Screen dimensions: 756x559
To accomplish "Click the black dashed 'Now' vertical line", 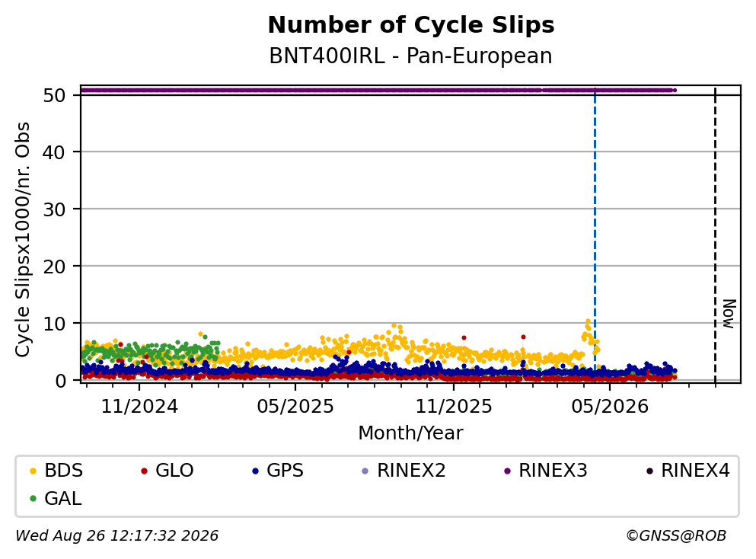I will pyautogui.click(x=715, y=236).
